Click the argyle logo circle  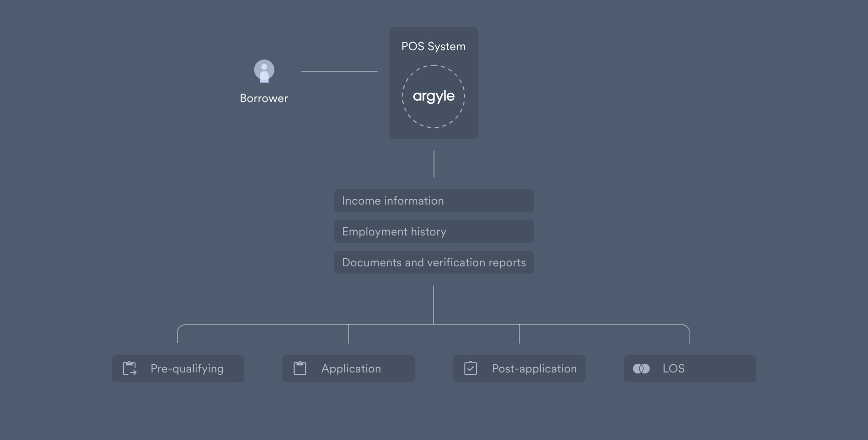(x=434, y=96)
